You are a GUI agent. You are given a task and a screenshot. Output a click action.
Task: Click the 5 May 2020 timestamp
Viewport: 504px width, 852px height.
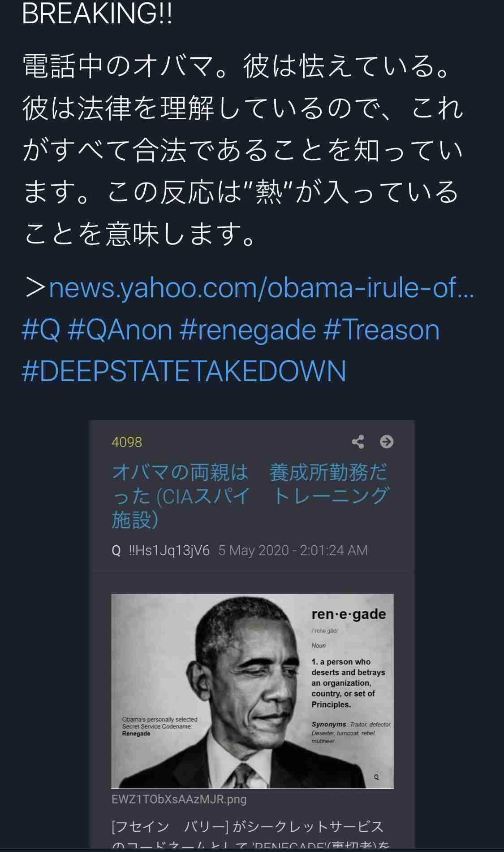pyautogui.click(x=293, y=551)
